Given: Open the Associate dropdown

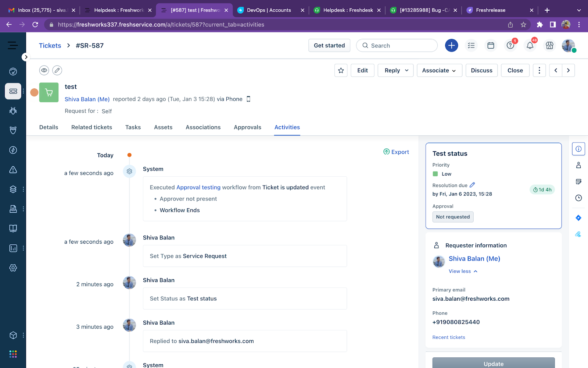Looking at the screenshot, I should pos(439,70).
